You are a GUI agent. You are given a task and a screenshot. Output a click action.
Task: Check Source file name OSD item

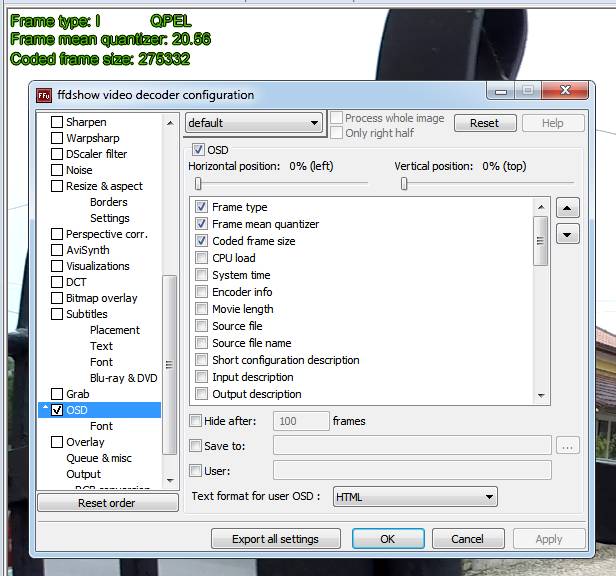(x=202, y=343)
